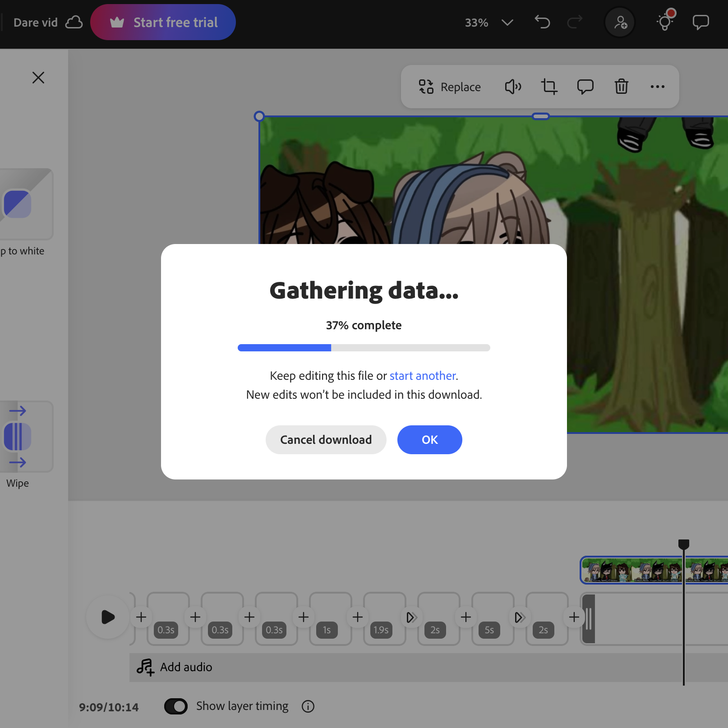Screen dimensions: 728x728
Task: Click the cloud sync icon by Dare vid
Action: [x=74, y=22]
